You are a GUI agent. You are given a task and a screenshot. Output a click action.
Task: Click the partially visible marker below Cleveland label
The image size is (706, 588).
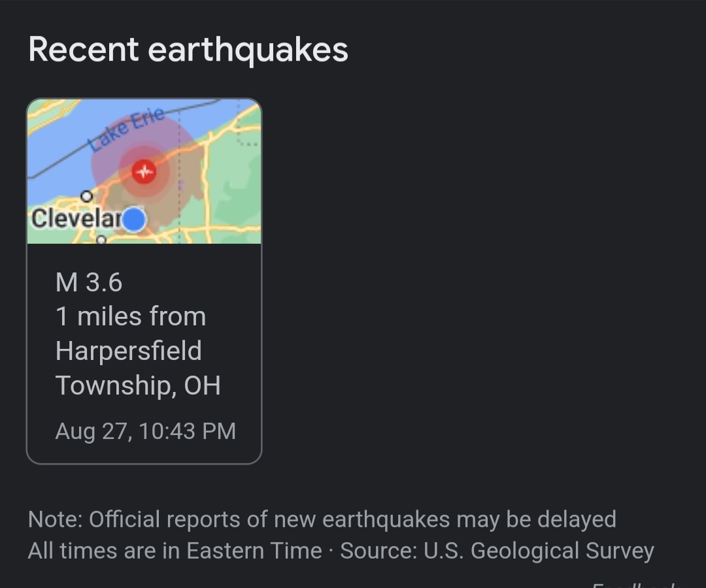click(101, 240)
